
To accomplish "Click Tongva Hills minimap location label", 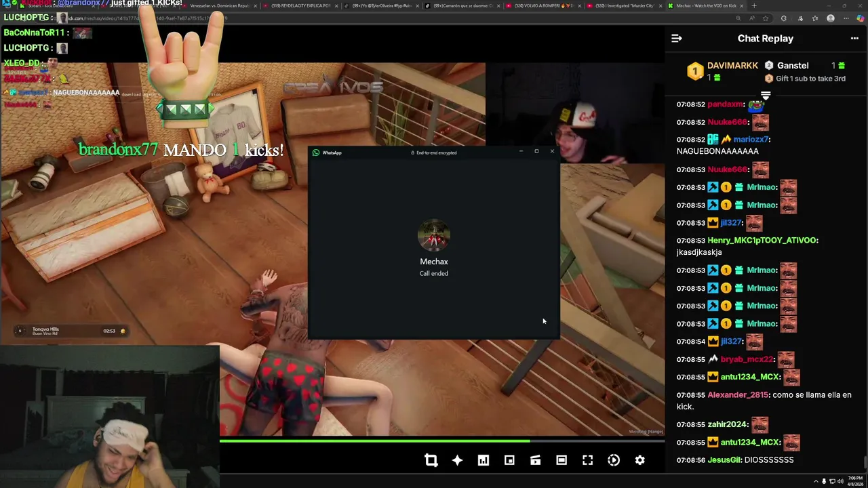I will click(45, 331).
